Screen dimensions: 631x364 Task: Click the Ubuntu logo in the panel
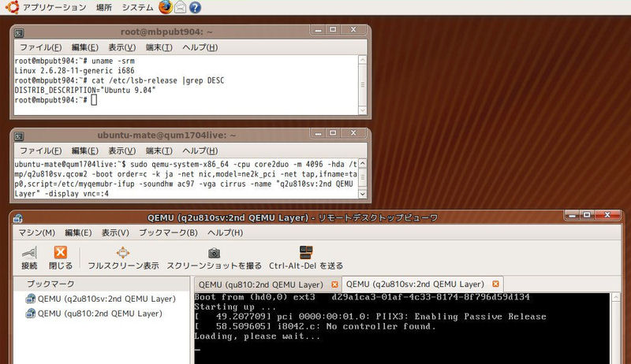click(12, 7)
